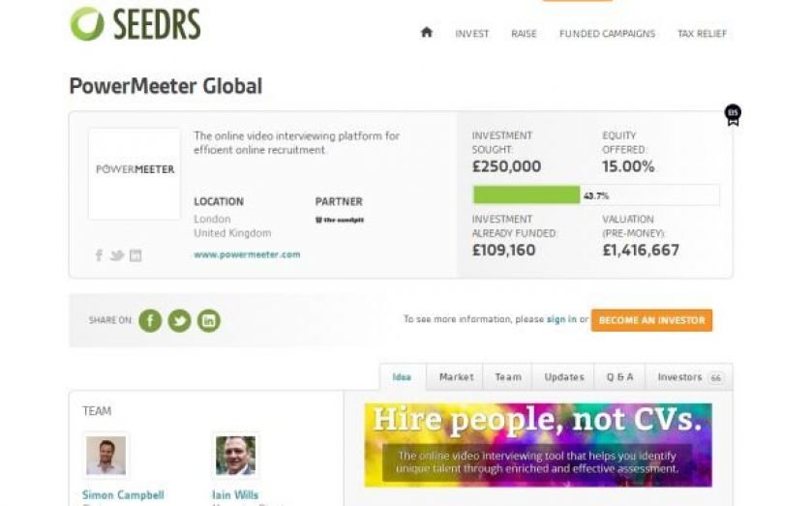The width and height of the screenshot is (812, 506).
Task: Follow the sign in link
Action: coord(561,319)
